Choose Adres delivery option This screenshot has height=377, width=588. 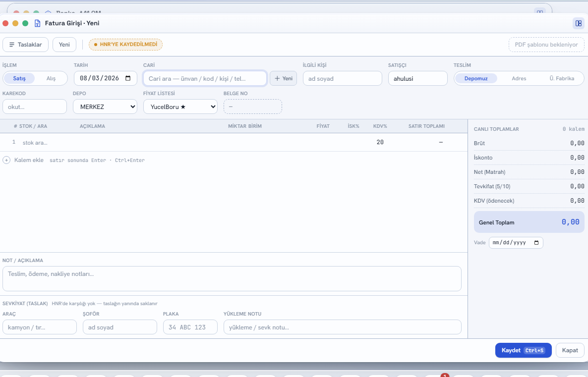[x=519, y=78]
